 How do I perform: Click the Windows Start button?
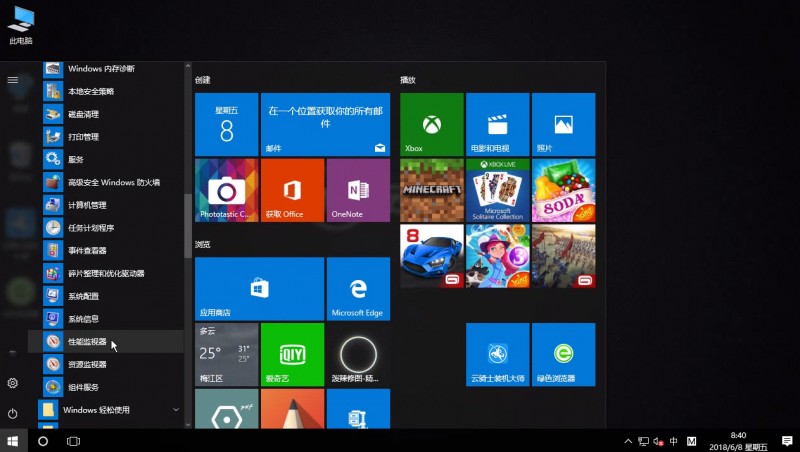[x=13, y=441]
